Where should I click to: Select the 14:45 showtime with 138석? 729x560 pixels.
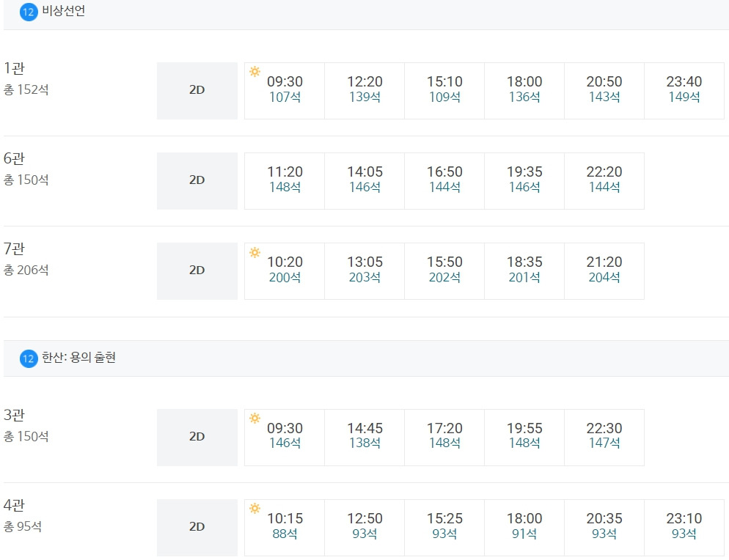click(x=364, y=438)
